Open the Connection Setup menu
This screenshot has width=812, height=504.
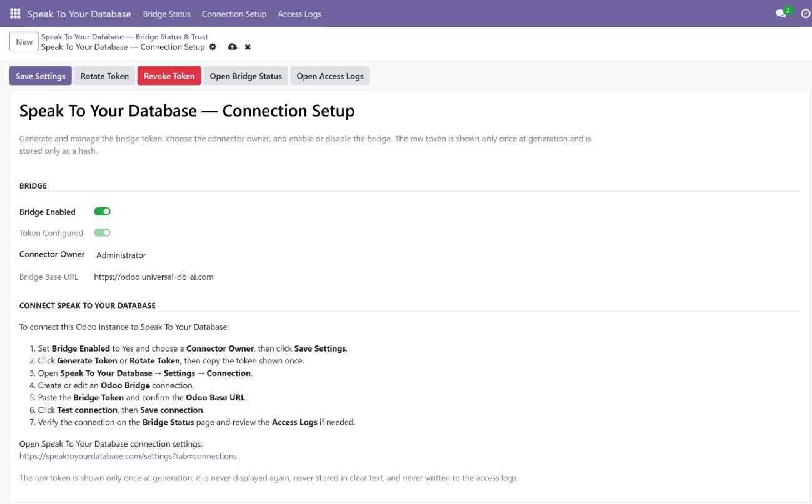pyautogui.click(x=234, y=14)
